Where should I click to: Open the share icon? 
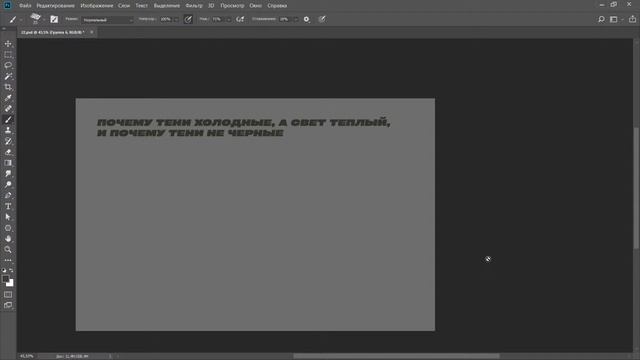632,19
